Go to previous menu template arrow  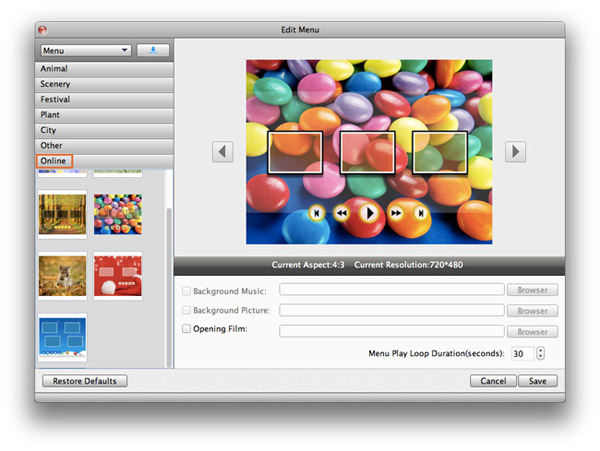click(223, 151)
